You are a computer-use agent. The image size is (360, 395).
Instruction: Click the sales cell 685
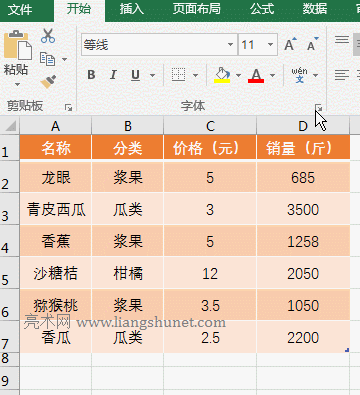click(x=303, y=177)
